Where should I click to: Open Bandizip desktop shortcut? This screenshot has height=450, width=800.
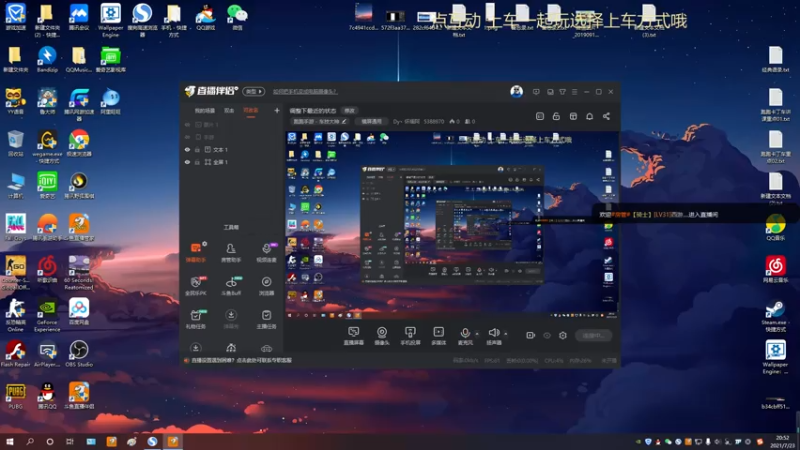click(47, 59)
